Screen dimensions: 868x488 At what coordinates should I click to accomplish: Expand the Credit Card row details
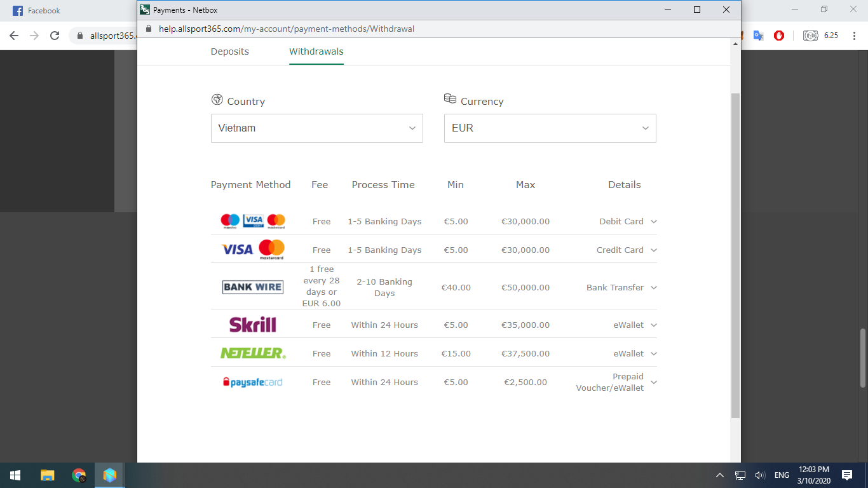tap(654, 250)
